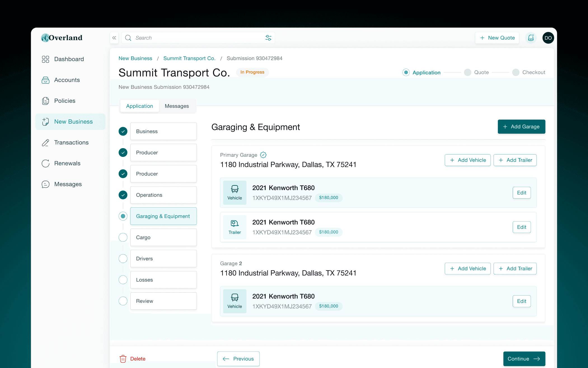Viewport: 588px width, 368px height.
Task: Edit the 2021 Kenworth T680 trailer entry
Action: click(521, 227)
